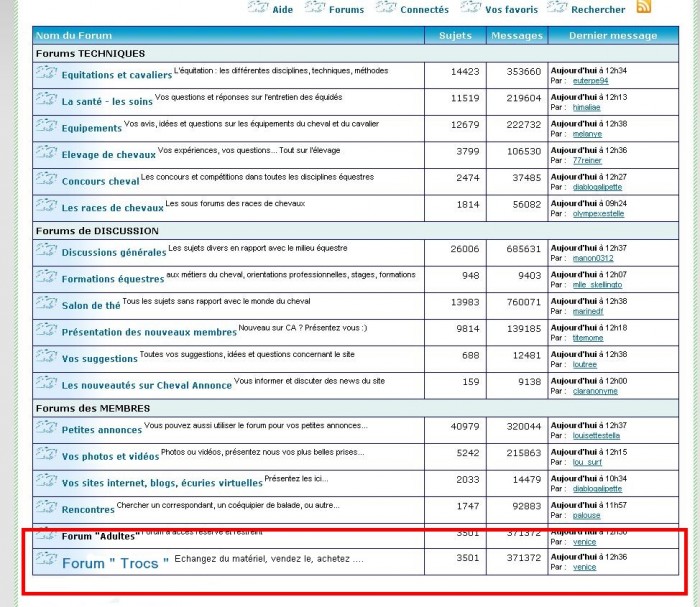Screen dimensions: 700x607
Task: Open the Forums menu item
Action: click(346, 9)
